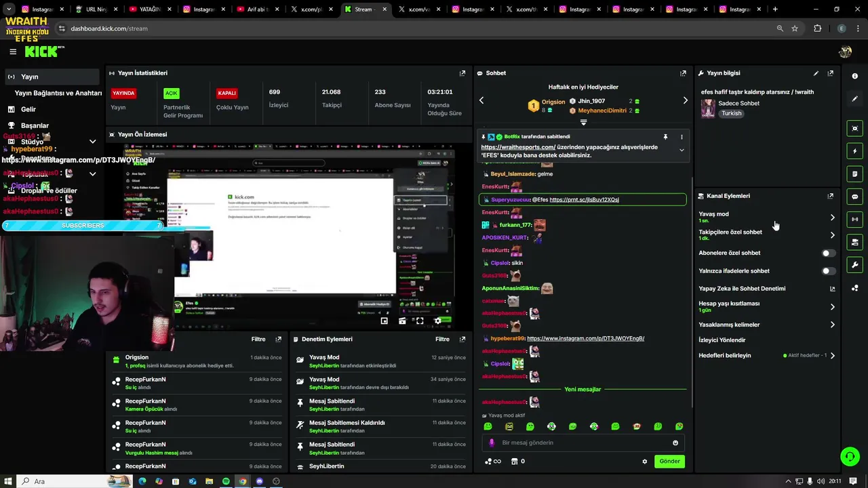Expand Yasaklanmış kelimeler settings
This screenshot has width=868, height=488.
pos(833,325)
